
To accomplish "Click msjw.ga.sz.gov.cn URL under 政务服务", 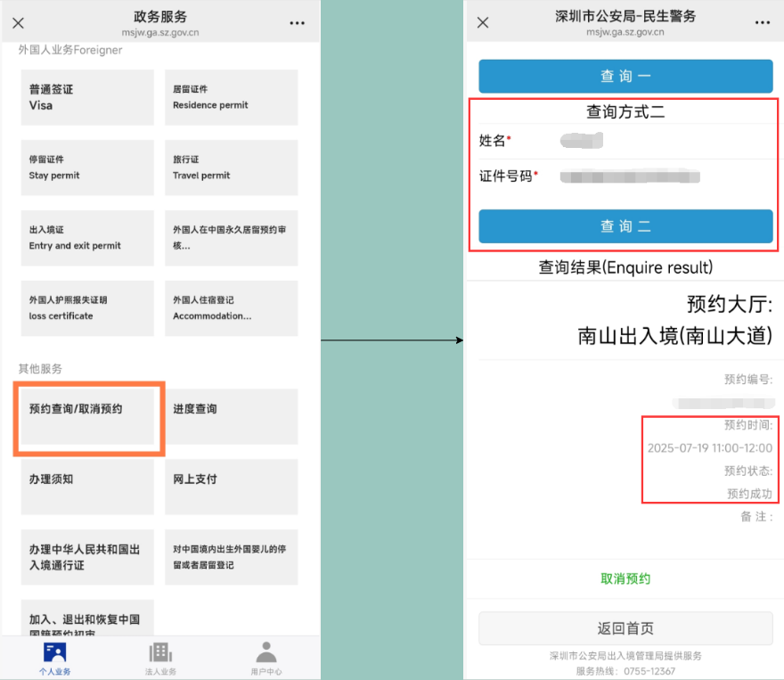I will [x=160, y=32].
